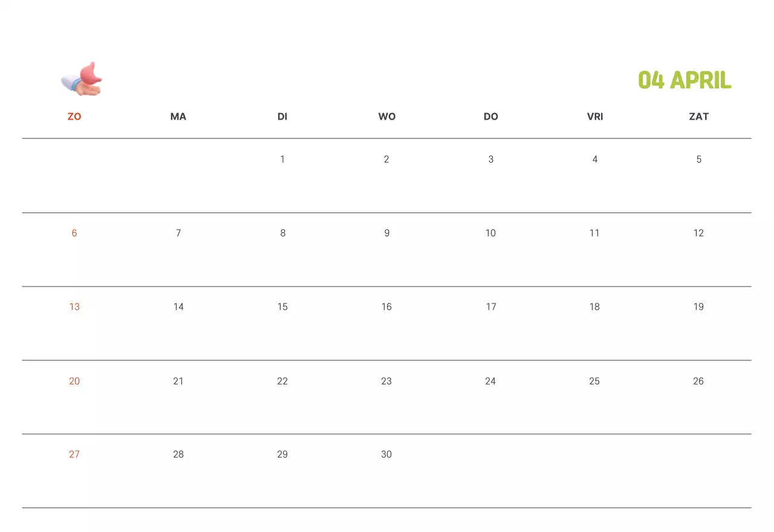Select red Sunday date 6
This screenshot has height=532, width=774.
[x=74, y=233]
